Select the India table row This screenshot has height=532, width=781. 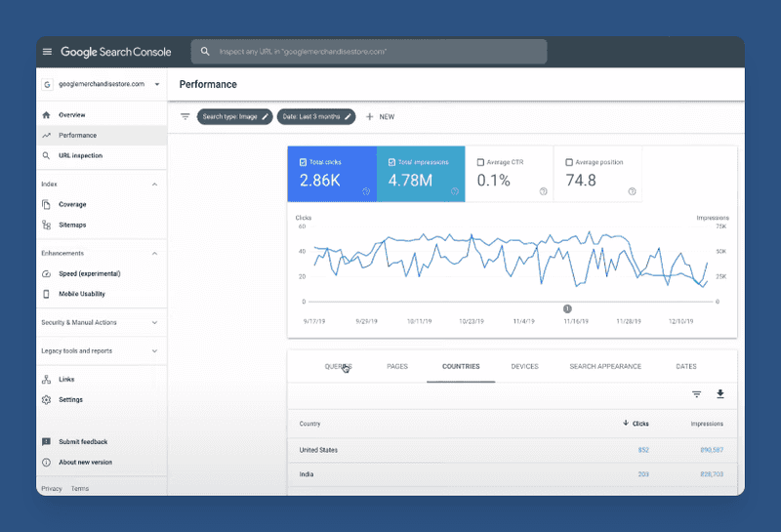pos(512,474)
